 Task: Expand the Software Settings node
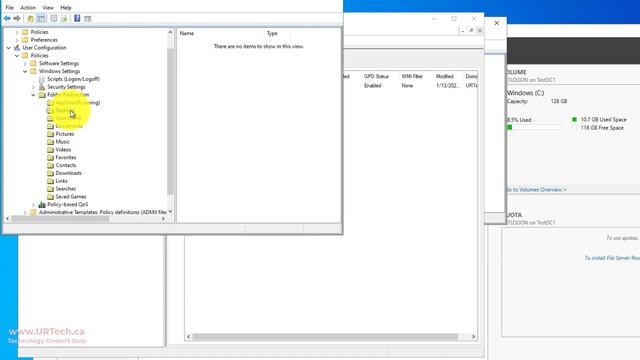[25, 64]
